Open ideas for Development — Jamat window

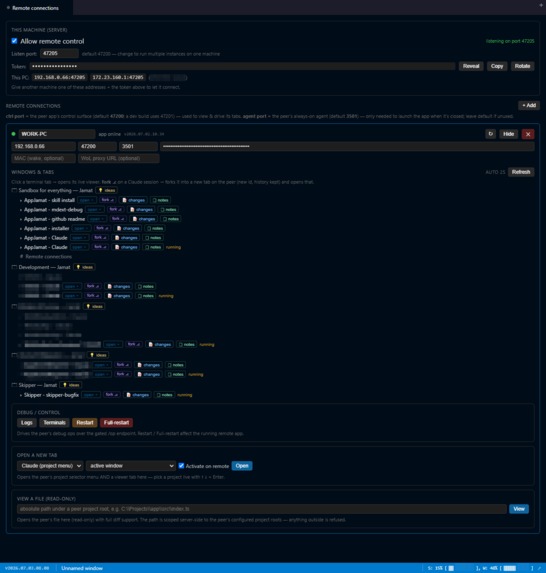click(x=84, y=267)
